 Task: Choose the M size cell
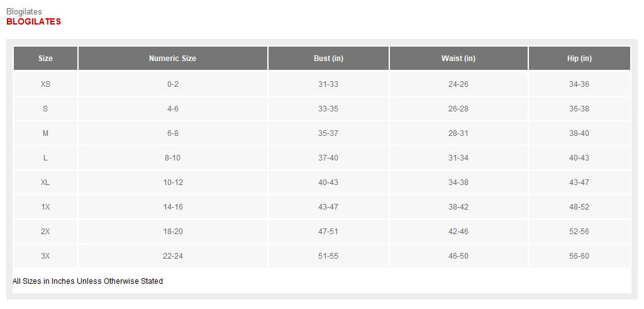click(x=45, y=133)
